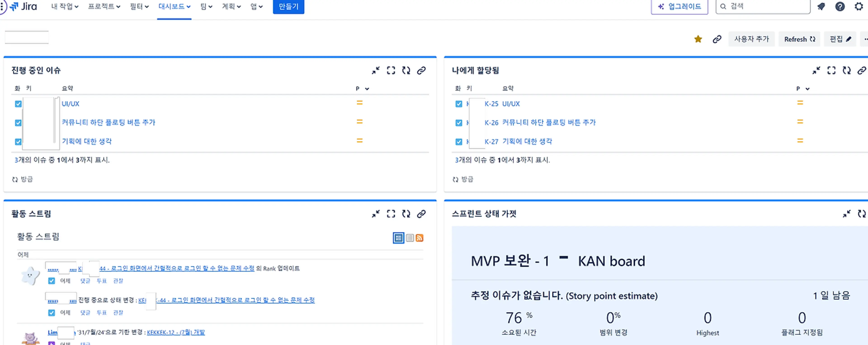The width and height of the screenshot is (868, 345).
Task: Open 대시보드 dropdown menu
Action: [x=174, y=6]
